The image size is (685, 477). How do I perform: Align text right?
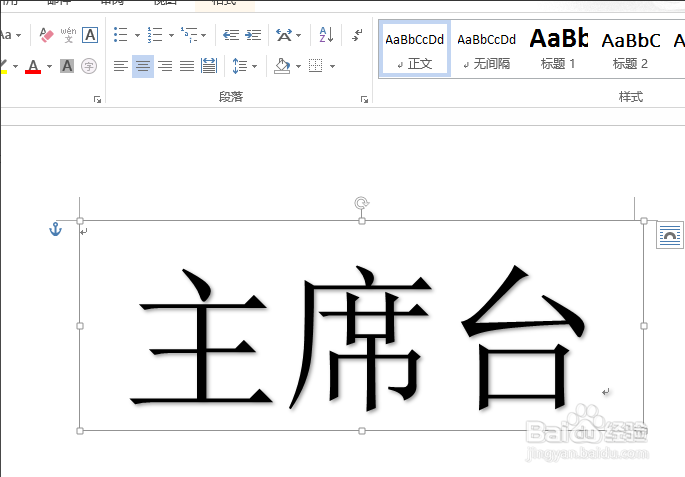point(165,66)
